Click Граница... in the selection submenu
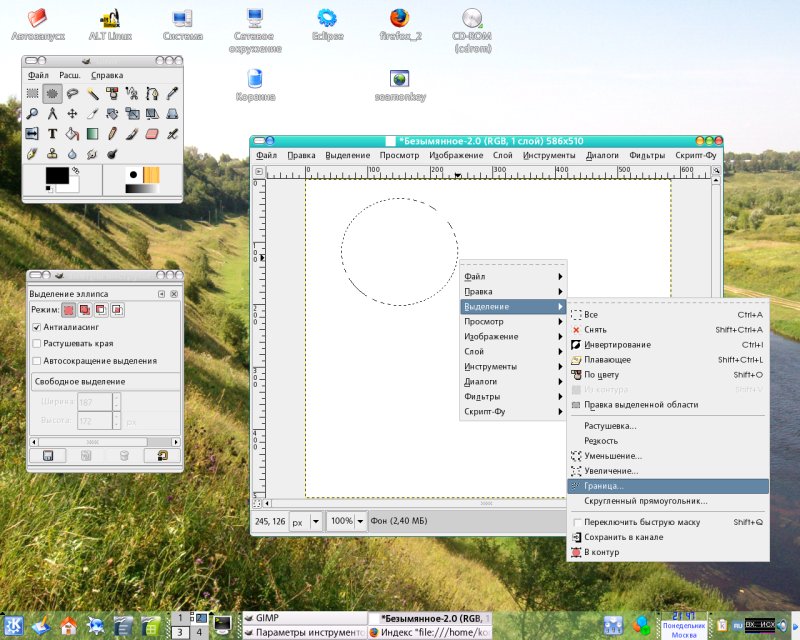This screenshot has width=800, height=640. coord(604,486)
